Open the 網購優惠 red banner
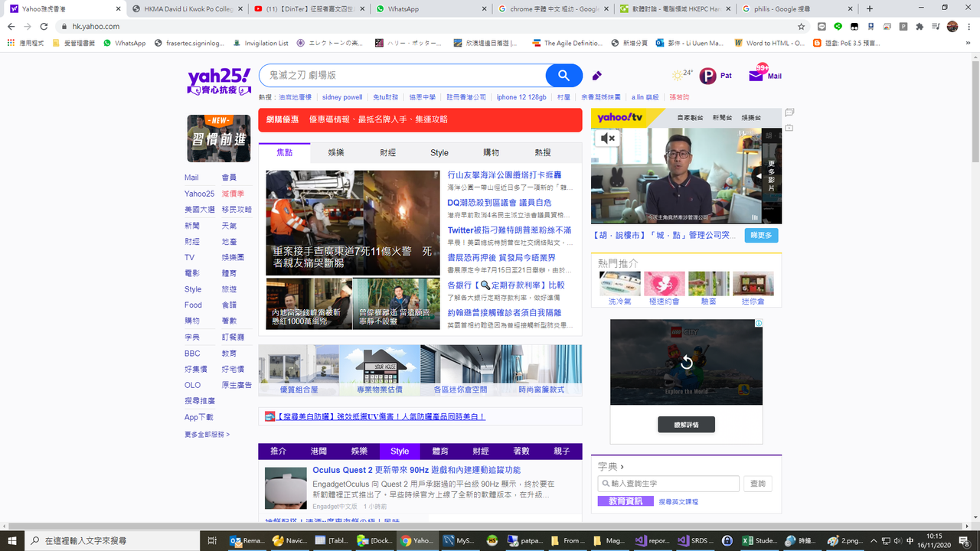 point(420,120)
